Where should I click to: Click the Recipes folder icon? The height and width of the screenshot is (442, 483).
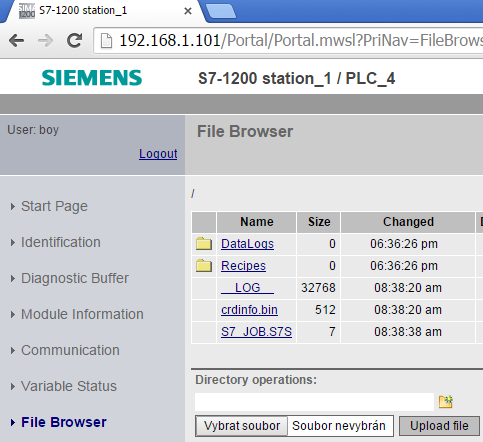coord(204,266)
